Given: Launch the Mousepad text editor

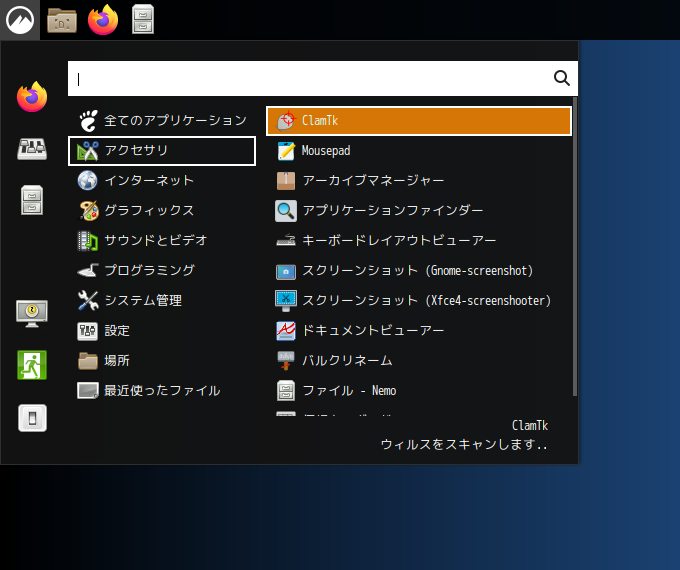Looking at the screenshot, I should pos(419,151).
